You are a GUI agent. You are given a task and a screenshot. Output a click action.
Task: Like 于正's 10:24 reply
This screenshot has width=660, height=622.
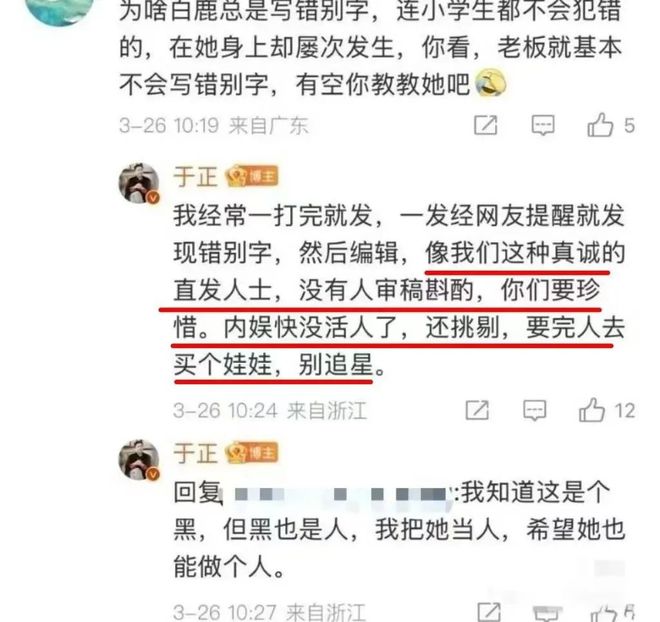coord(592,410)
